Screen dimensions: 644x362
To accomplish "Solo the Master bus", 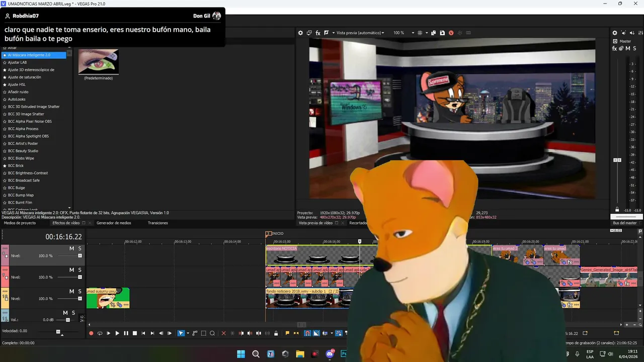I will coord(634,49).
